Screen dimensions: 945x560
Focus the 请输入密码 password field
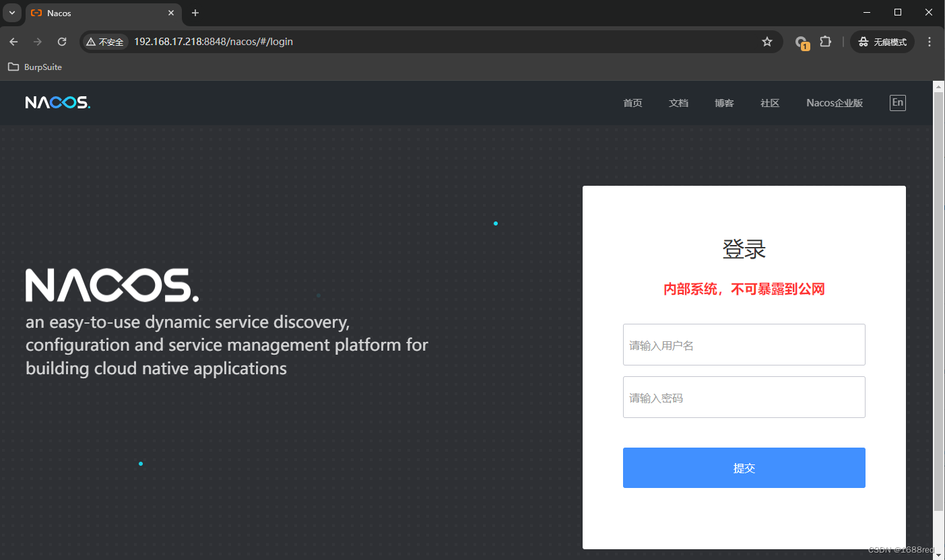pos(744,397)
